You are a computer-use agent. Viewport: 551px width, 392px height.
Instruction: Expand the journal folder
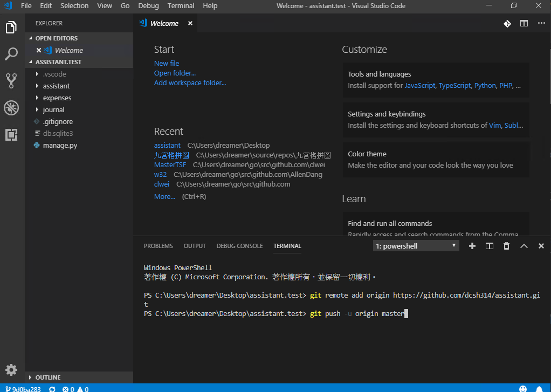53,109
